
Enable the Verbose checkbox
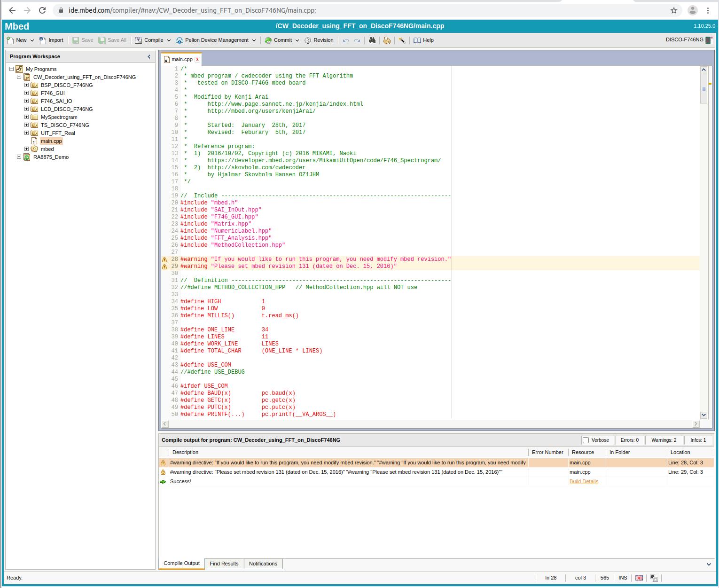(x=586, y=440)
